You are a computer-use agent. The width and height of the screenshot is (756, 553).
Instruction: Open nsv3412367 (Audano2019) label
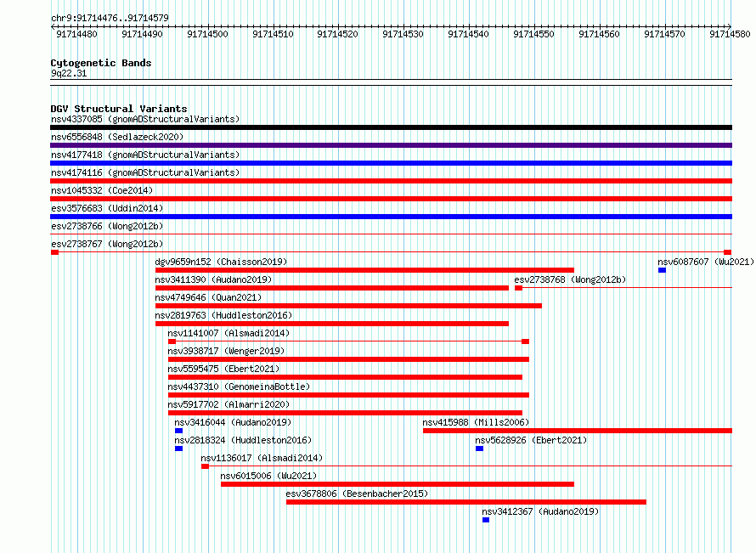pos(540,511)
